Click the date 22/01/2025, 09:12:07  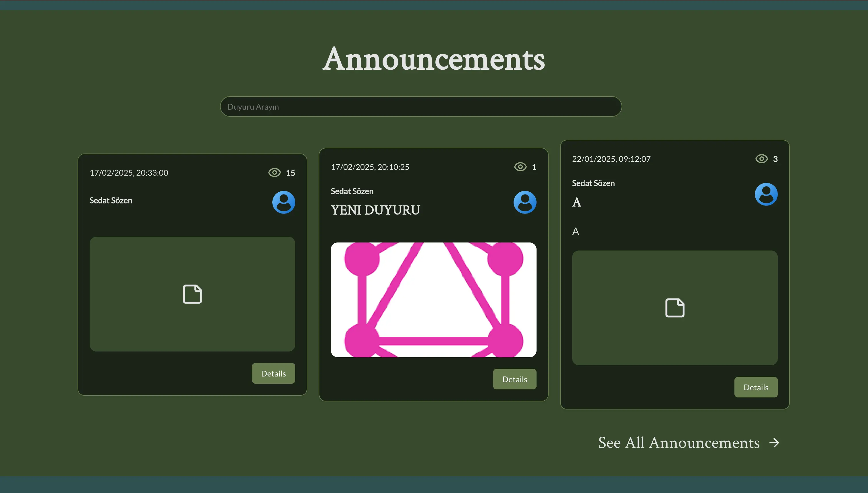coord(611,159)
